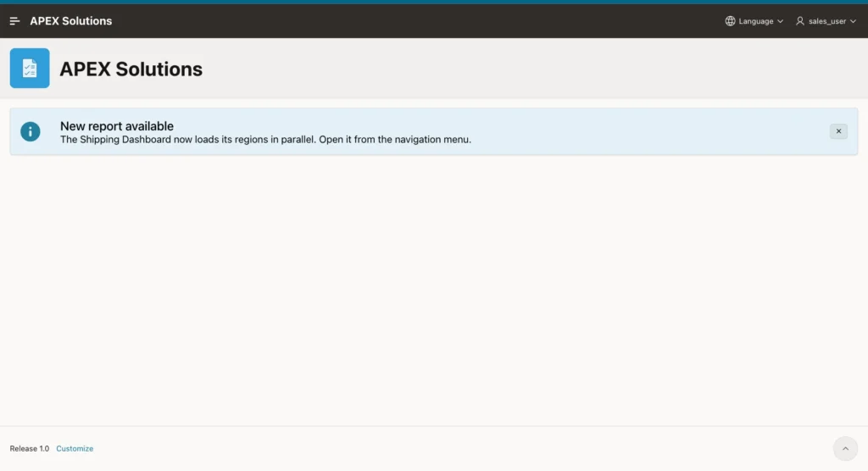This screenshot has height=471, width=868.
Task: Click the user profile icon
Action: (x=800, y=21)
